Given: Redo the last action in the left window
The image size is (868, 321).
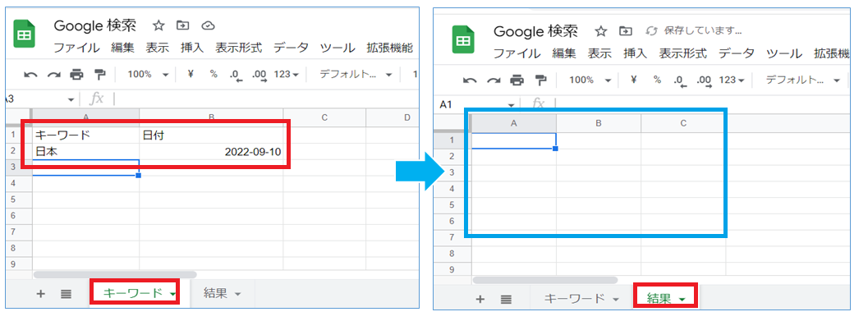Looking at the screenshot, I should pos(53,74).
